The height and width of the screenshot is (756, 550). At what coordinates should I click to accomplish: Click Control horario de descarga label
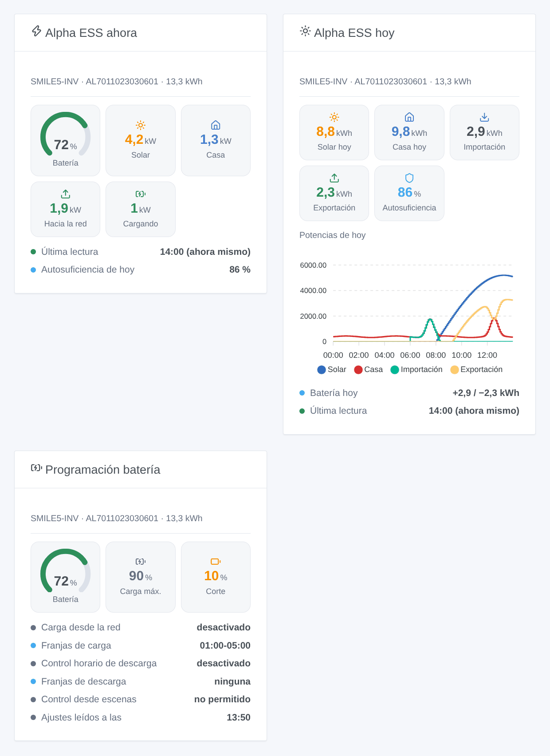click(x=99, y=663)
